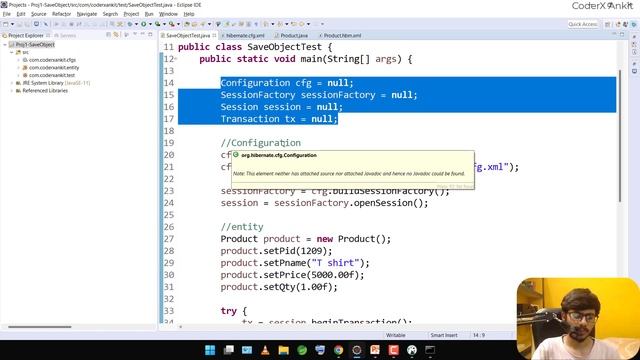Toggle Link with Editor in Project Explorer
Screen dimensions: 640x360
[x=116, y=35]
